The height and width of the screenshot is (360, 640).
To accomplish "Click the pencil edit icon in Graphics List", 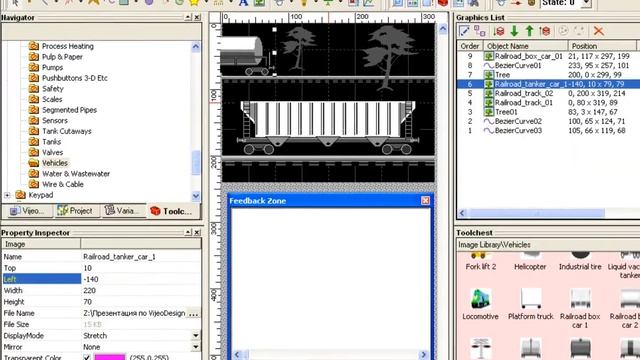I will click(x=464, y=31).
